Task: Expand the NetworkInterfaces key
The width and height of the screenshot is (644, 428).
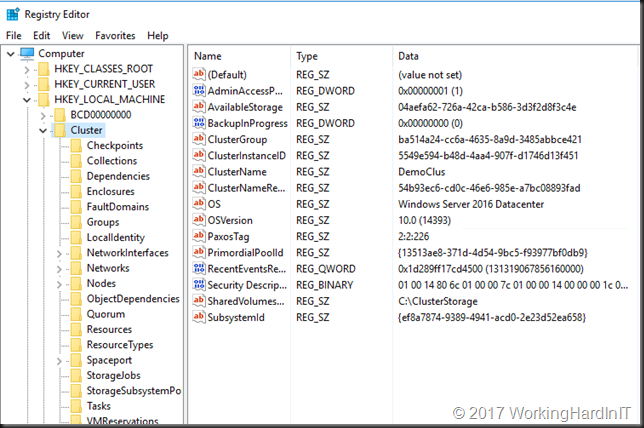Action: (59, 254)
